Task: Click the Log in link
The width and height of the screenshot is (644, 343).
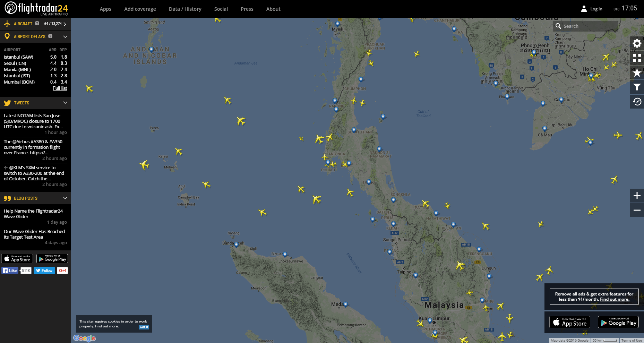Action: pos(596,9)
